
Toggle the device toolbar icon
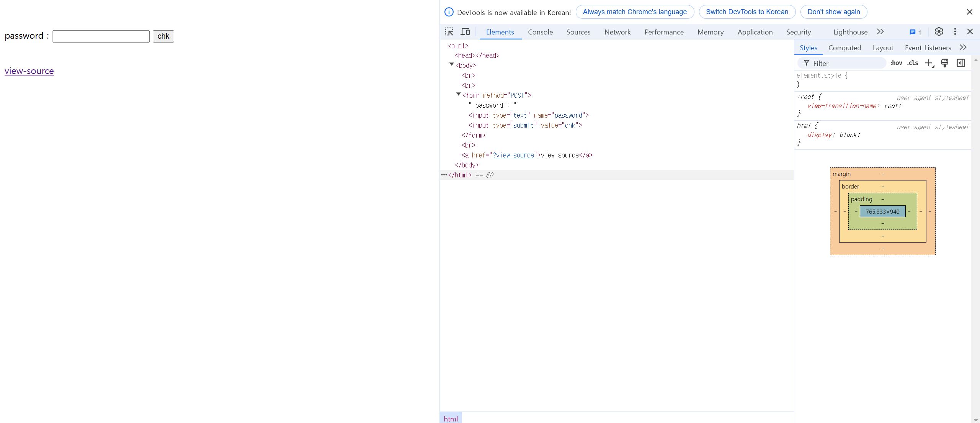(x=465, y=32)
